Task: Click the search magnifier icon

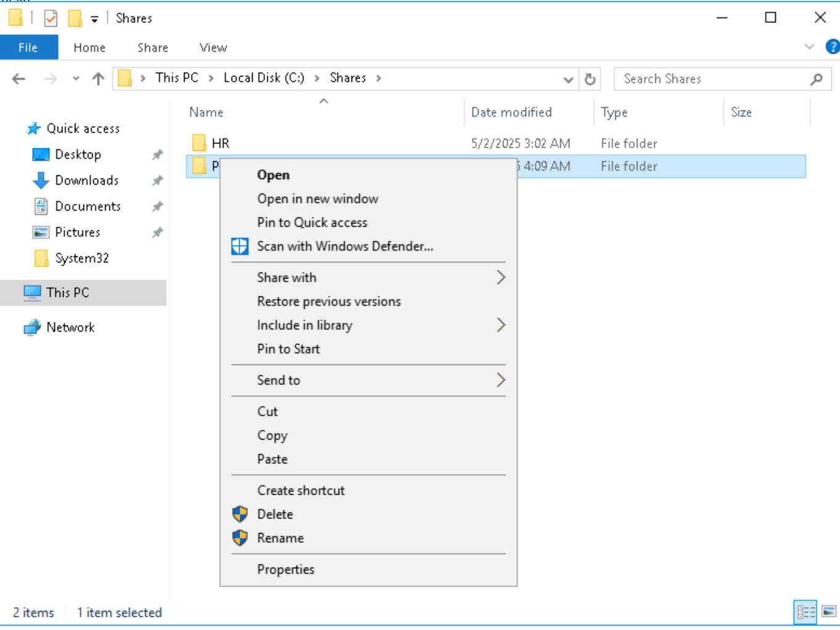Action: click(x=817, y=79)
